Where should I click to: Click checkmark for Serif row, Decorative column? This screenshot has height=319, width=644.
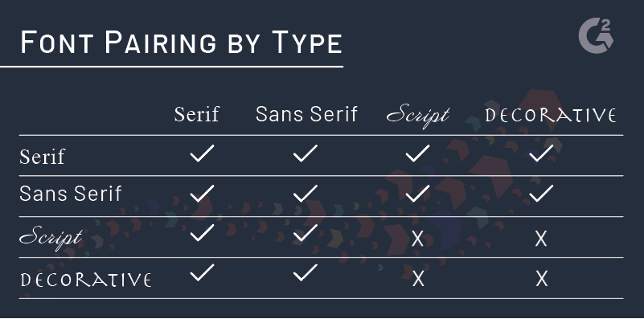coord(541,153)
